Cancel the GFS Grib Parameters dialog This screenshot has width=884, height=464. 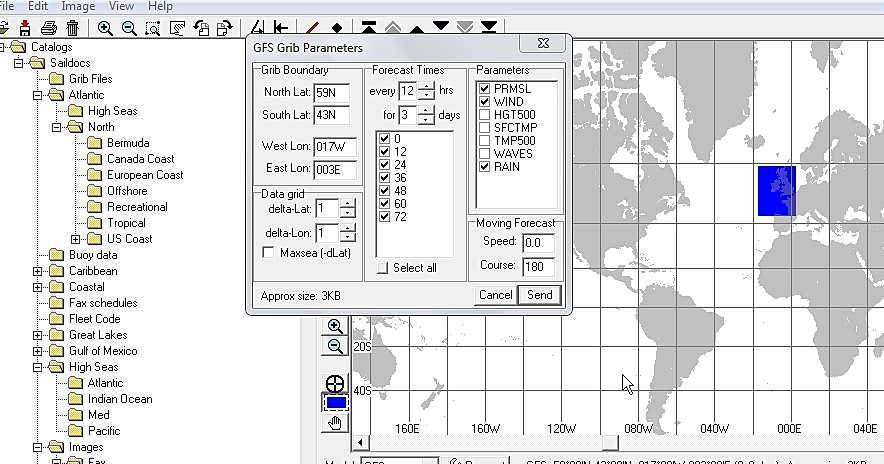pyautogui.click(x=496, y=295)
